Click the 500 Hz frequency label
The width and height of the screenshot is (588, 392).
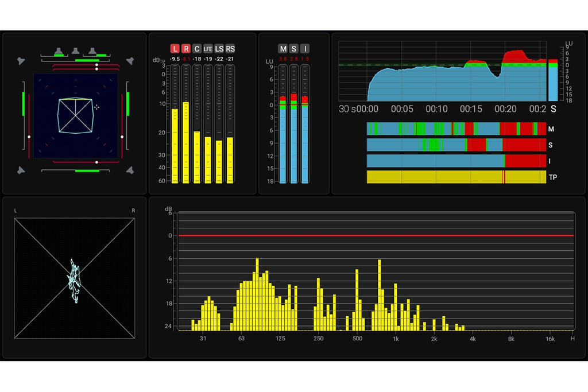[x=357, y=339]
